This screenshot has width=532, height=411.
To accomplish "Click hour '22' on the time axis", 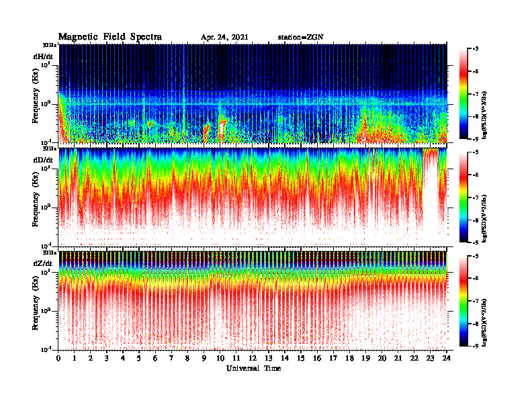I will pos(414,359).
